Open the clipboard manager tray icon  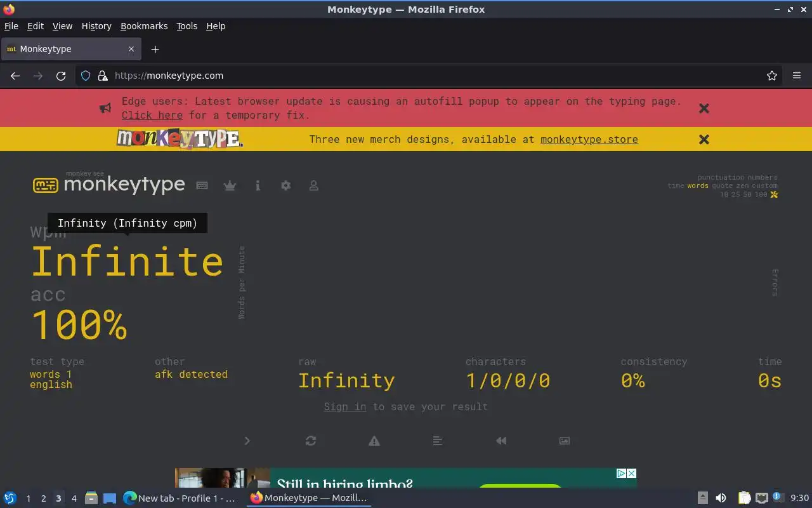coord(744,498)
